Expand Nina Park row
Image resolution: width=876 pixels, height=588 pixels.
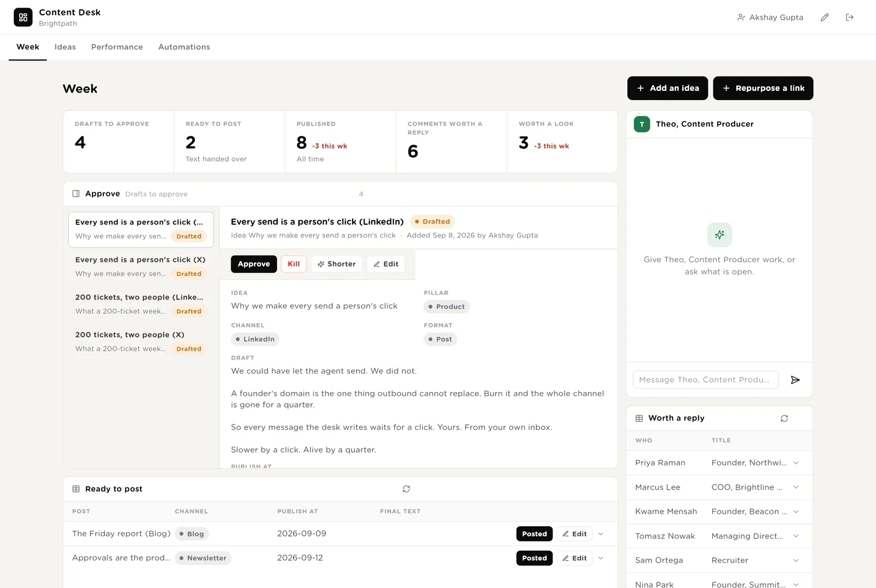796,585
